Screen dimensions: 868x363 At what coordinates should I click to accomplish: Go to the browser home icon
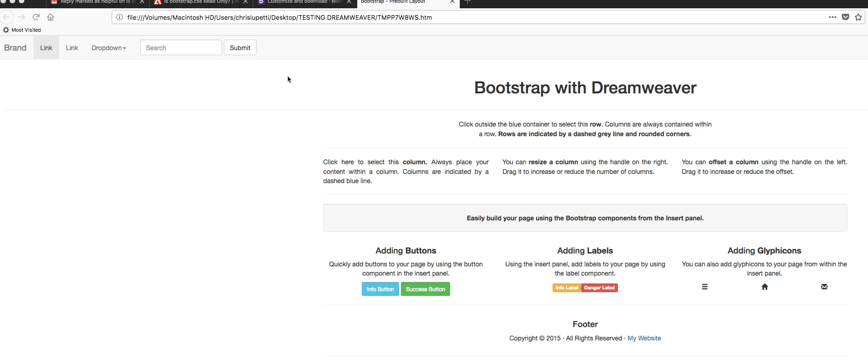[x=51, y=17]
